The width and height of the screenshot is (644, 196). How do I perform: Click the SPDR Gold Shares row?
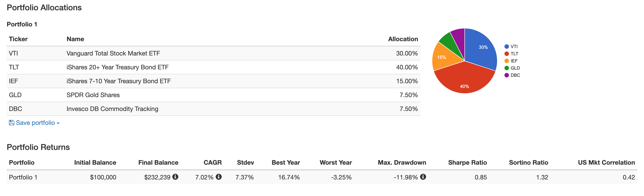pos(213,95)
